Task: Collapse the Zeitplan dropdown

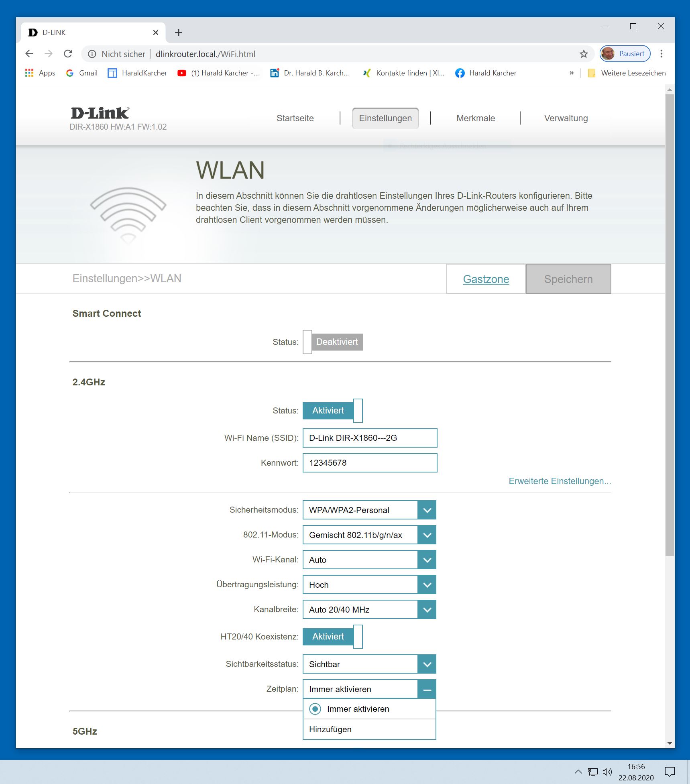Action: (427, 690)
